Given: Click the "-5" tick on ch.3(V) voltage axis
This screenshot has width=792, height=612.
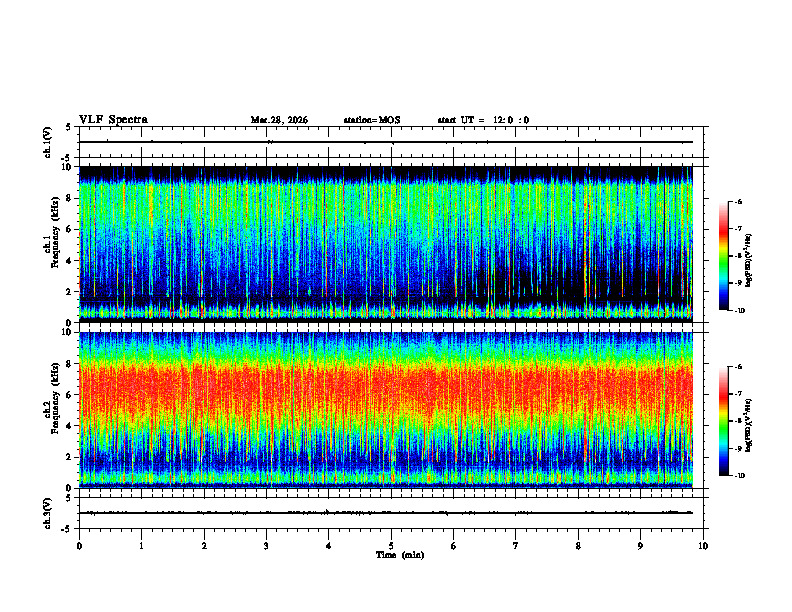Looking at the screenshot, I should (66, 529).
